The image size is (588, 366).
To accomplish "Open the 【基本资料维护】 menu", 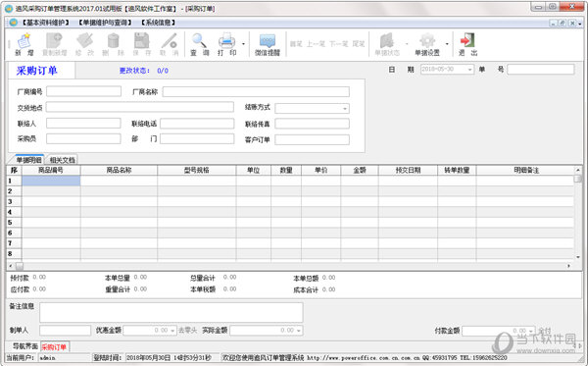I will click(x=45, y=23).
